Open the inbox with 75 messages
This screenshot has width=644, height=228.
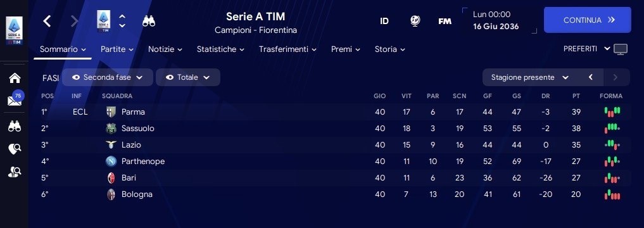[15, 99]
